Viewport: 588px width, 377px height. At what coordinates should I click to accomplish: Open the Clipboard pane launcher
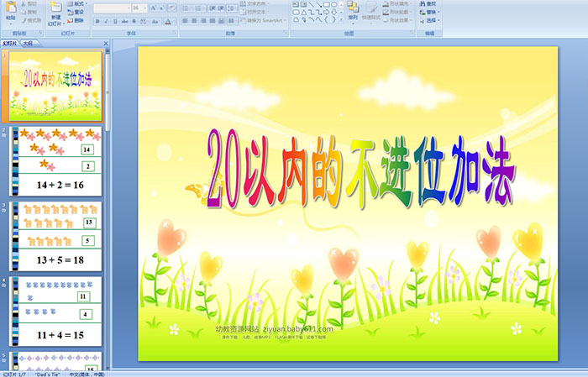pyautogui.click(x=41, y=34)
